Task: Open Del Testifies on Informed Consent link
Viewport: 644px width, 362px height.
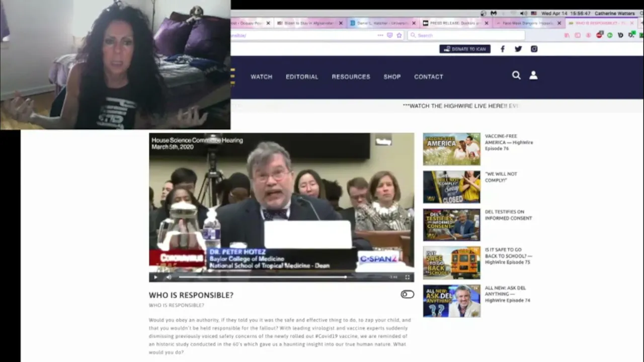Action: coord(508,215)
